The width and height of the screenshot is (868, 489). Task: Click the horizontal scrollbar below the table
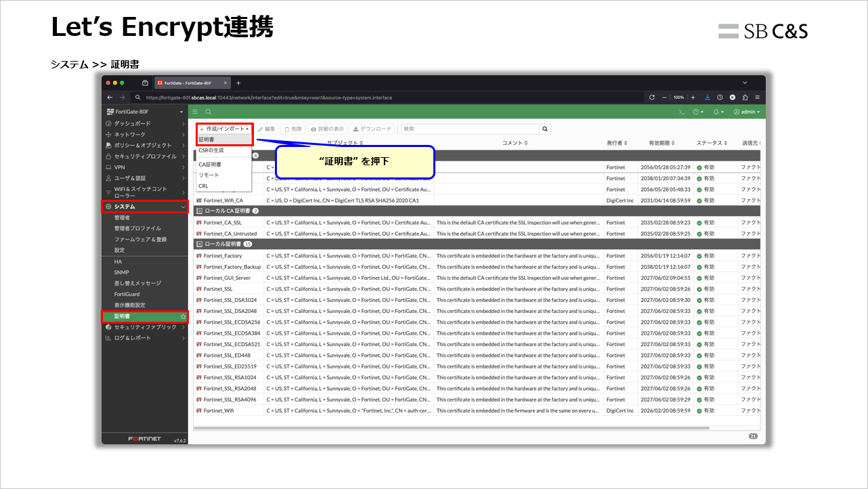point(452,428)
